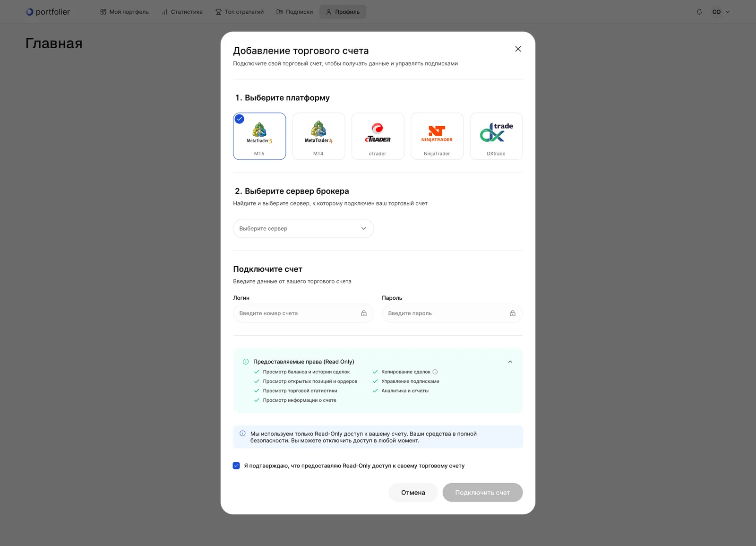Open the Профиль tab
The image size is (756, 546).
[x=343, y=12]
